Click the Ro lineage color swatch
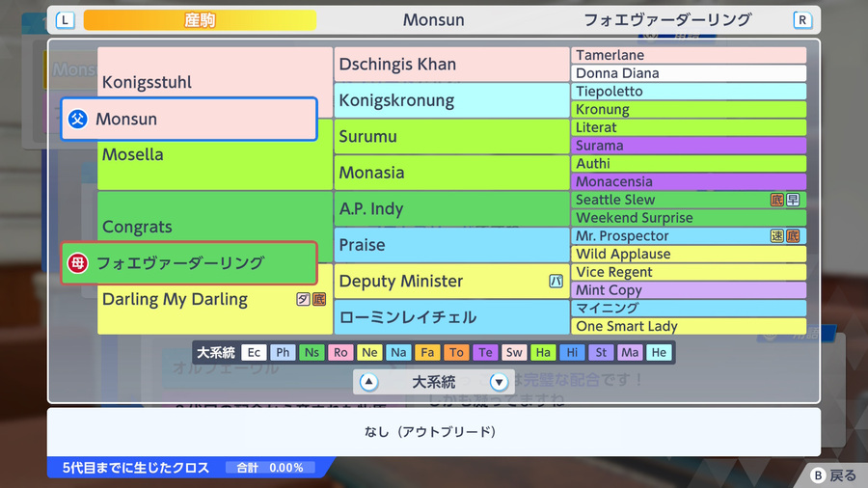868x488 pixels. (340, 352)
